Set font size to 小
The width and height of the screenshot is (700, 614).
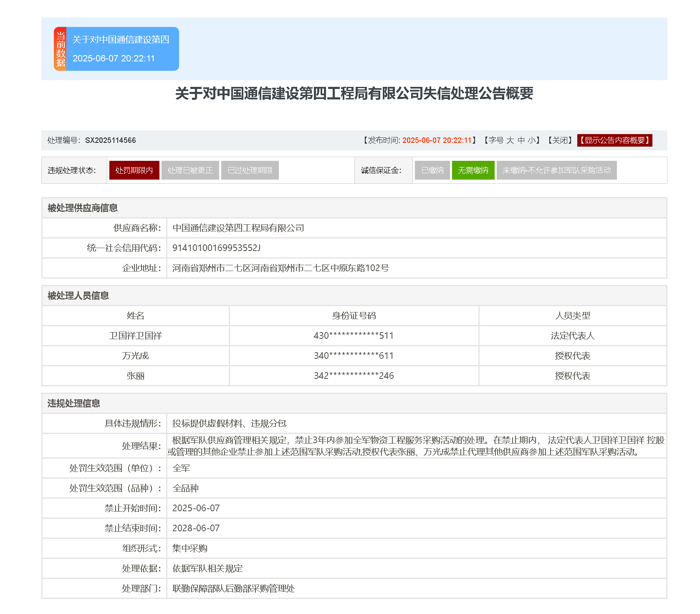tap(531, 140)
